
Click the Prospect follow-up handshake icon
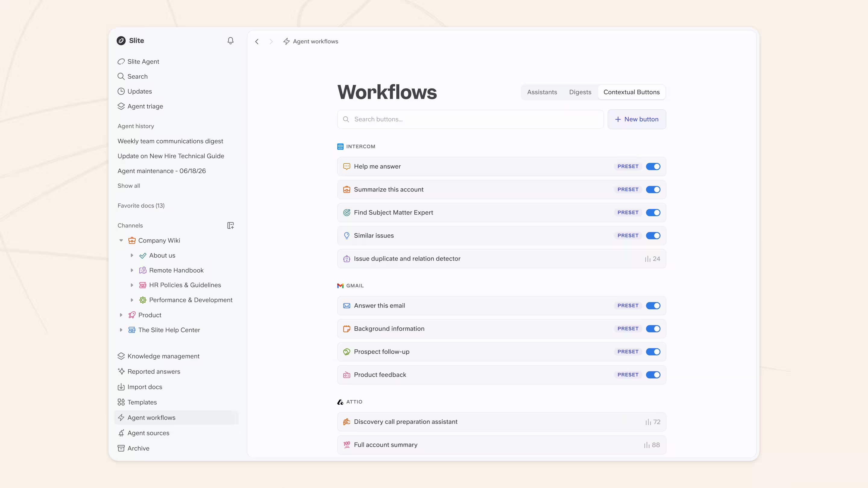[347, 352]
